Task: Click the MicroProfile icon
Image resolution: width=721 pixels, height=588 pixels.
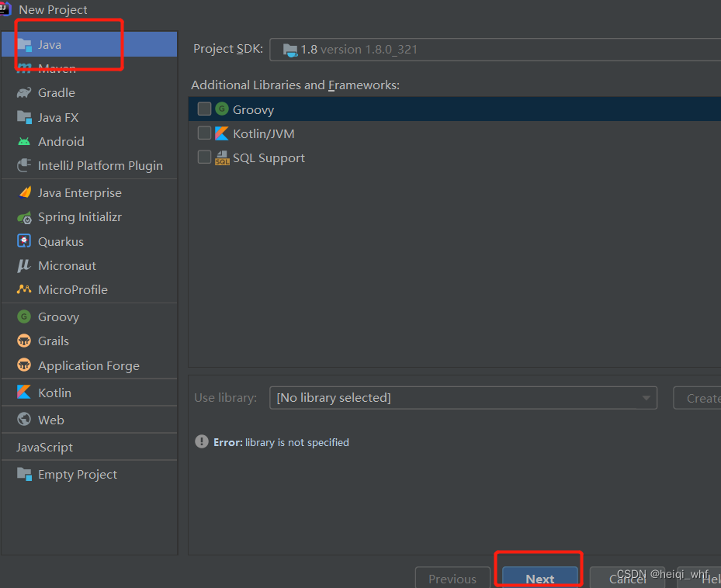Action: tap(24, 289)
